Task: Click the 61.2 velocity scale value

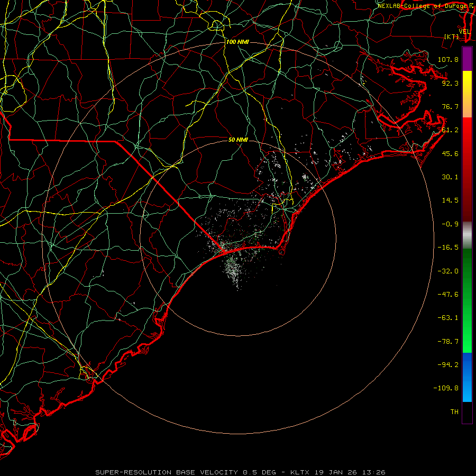Action: (450, 130)
